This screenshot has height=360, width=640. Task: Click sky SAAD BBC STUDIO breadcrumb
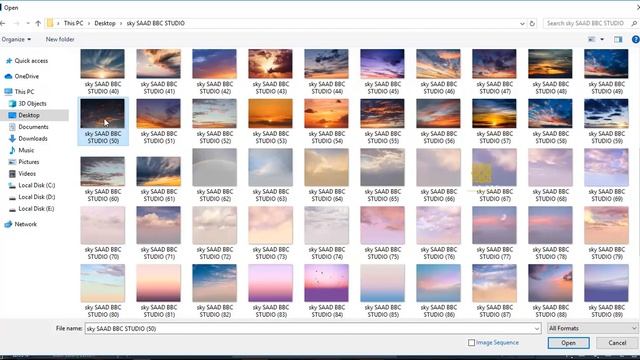click(x=156, y=23)
